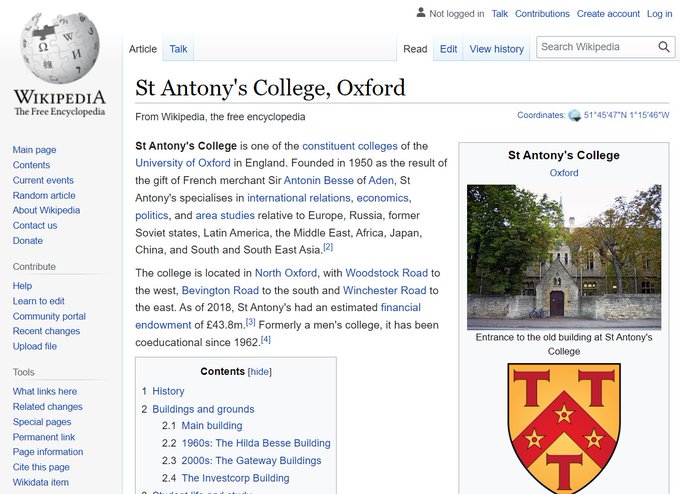Open Related changes link

pyautogui.click(x=47, y=406)
